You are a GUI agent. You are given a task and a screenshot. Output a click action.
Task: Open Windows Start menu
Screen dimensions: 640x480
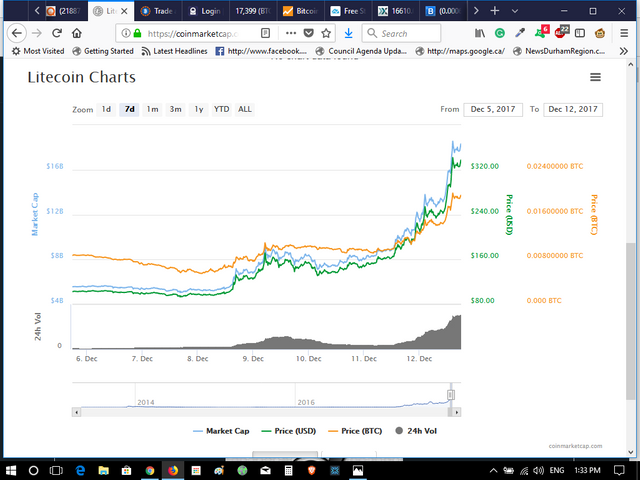[11, 470]
